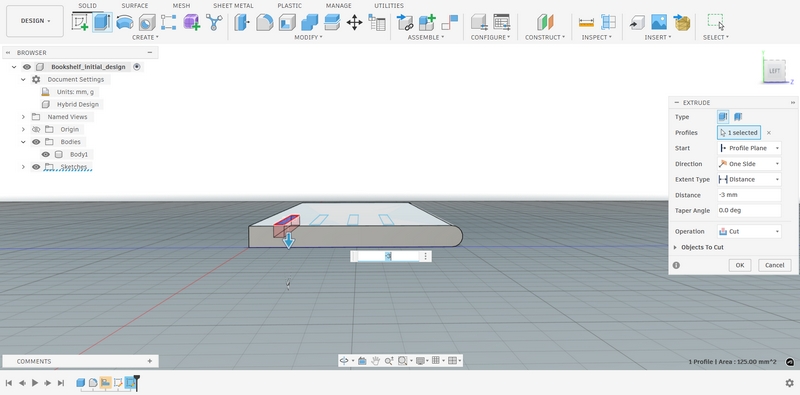The image size is (800, 395).
Task: Switch to the PLASTIC tab
Action: (x=289, y=6)
